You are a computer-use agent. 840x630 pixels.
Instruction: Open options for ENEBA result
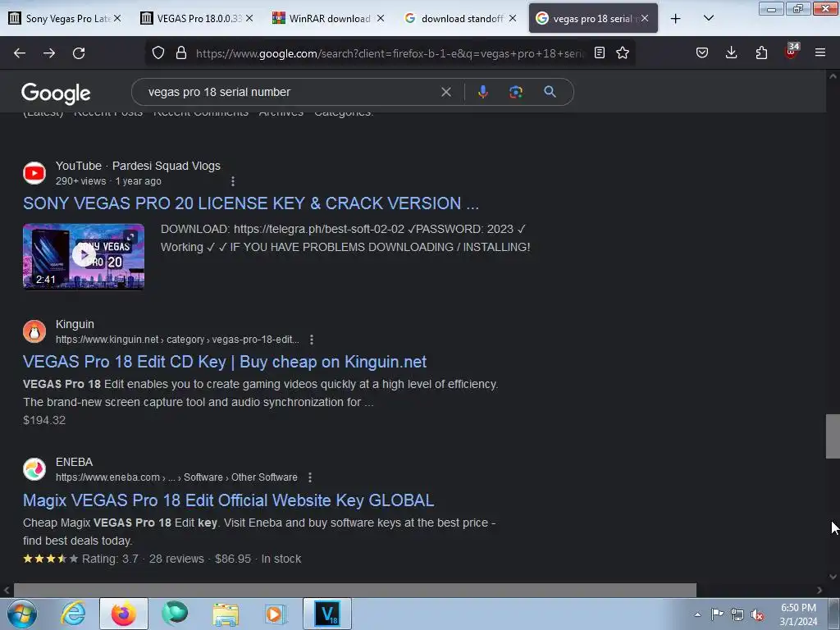309,477
